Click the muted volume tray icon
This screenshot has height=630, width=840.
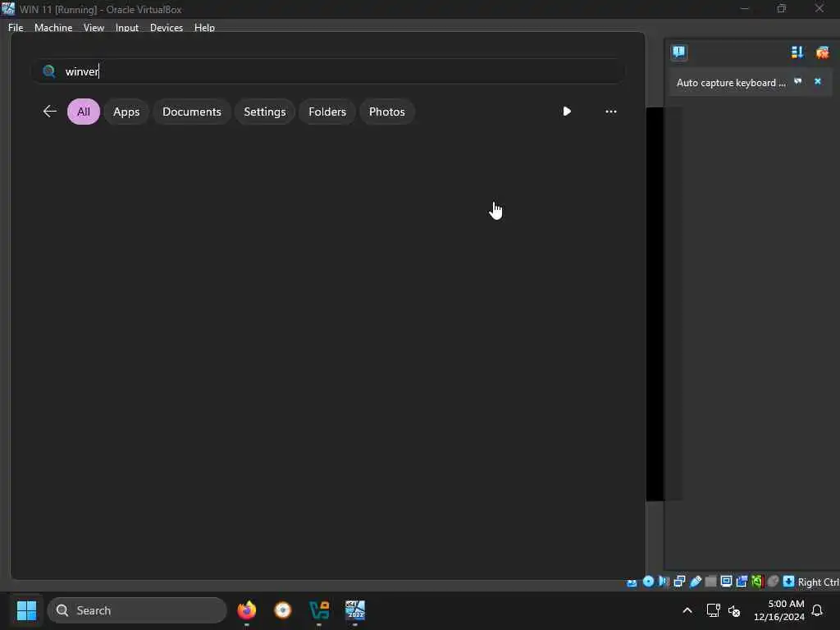click(x=734, y=610)
